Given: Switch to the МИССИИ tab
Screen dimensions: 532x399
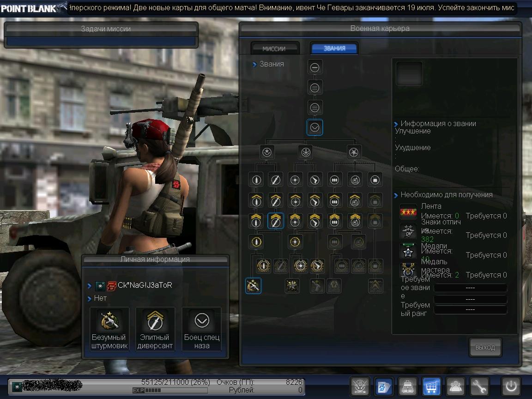Looking at the screenshot, I should 274,48.
